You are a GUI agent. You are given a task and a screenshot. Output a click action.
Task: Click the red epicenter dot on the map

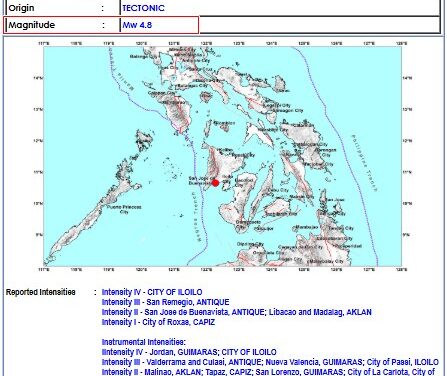[x=215, y=183]
